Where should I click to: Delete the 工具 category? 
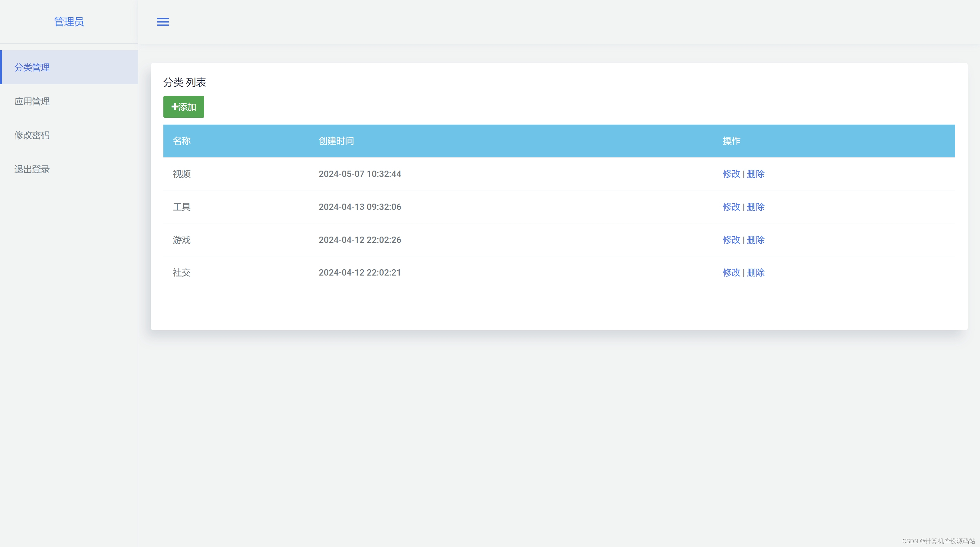tap(756, 207)
